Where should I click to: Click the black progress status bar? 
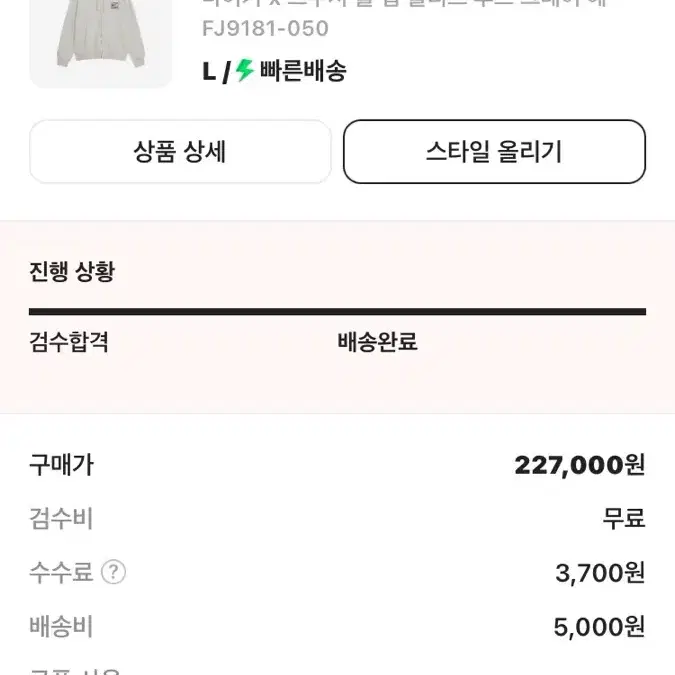click(x=338, y=312)
